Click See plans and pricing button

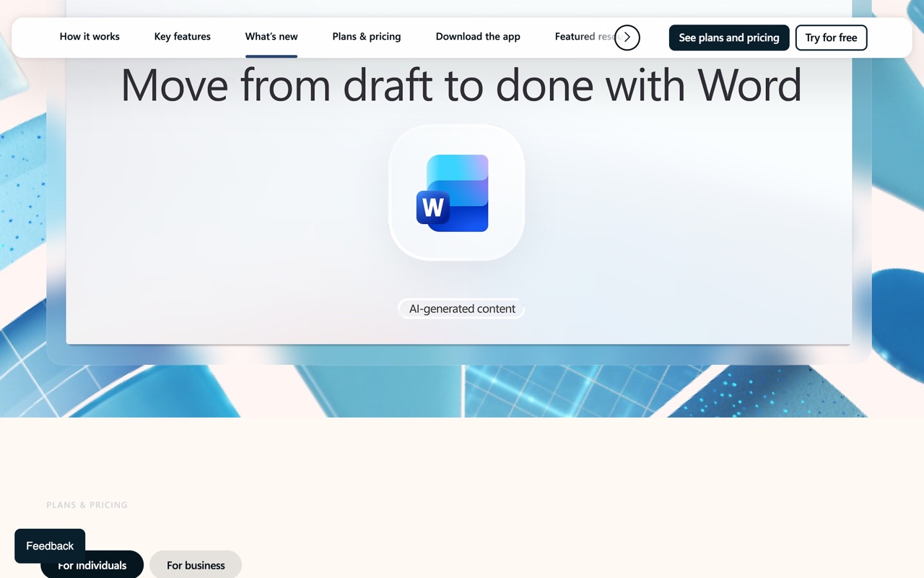point(729,38)
